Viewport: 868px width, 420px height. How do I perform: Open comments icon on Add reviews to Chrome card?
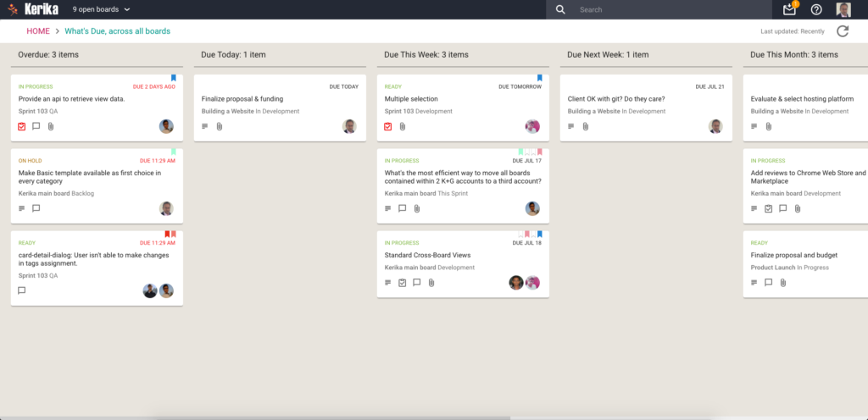pyautogui.click(x=782, y=208)
